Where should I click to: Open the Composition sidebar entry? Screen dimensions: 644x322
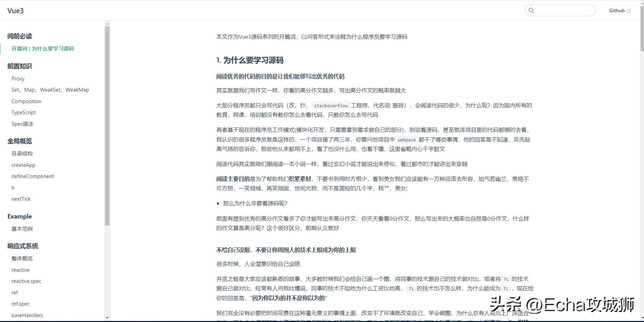pos(26,101)
